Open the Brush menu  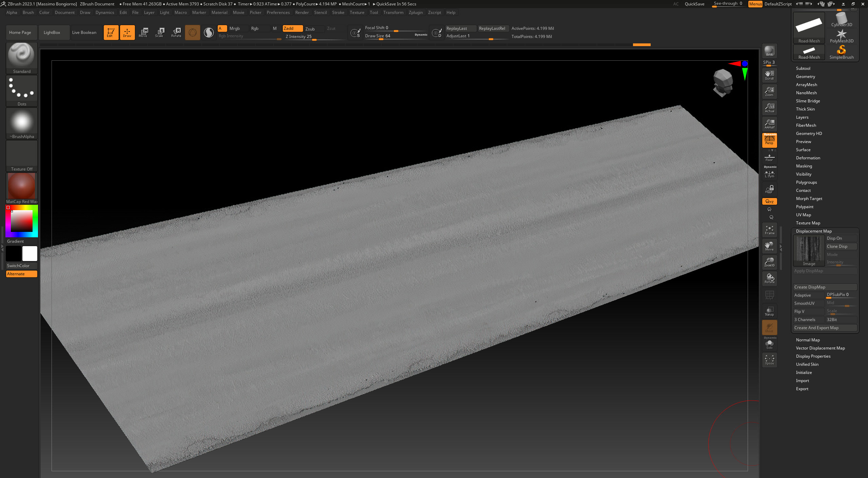(28, 13)
